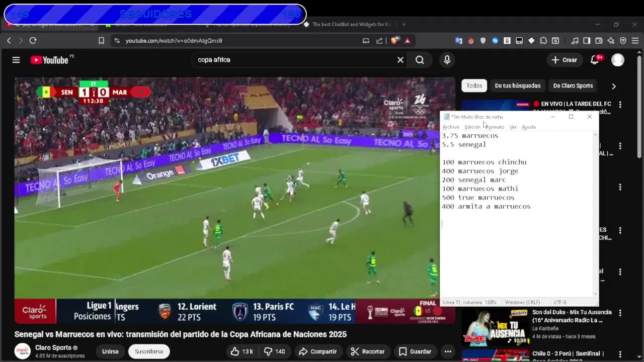Clear the 'copa africa' search text
This screenshot has height=362, width=644.
click(x=400, y=60)
